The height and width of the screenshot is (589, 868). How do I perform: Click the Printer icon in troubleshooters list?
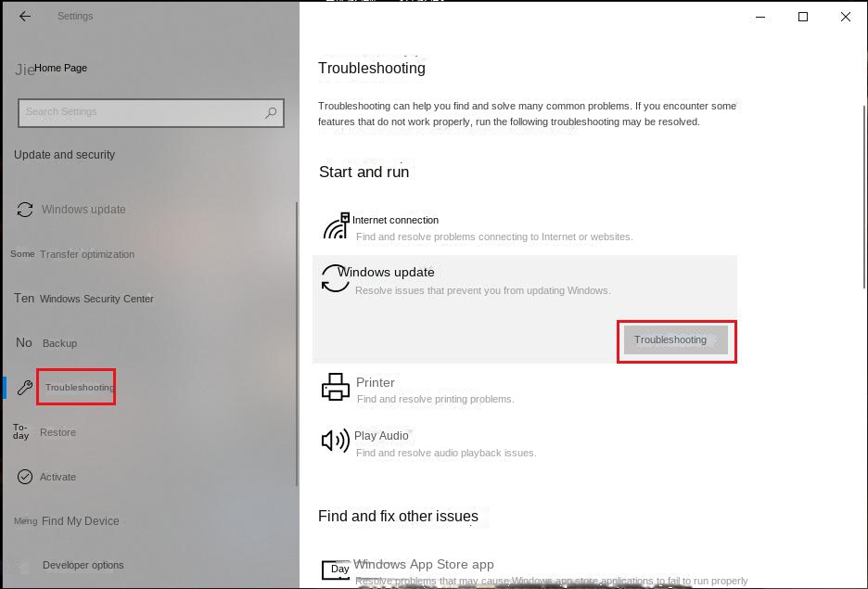(x=336, y=387)
